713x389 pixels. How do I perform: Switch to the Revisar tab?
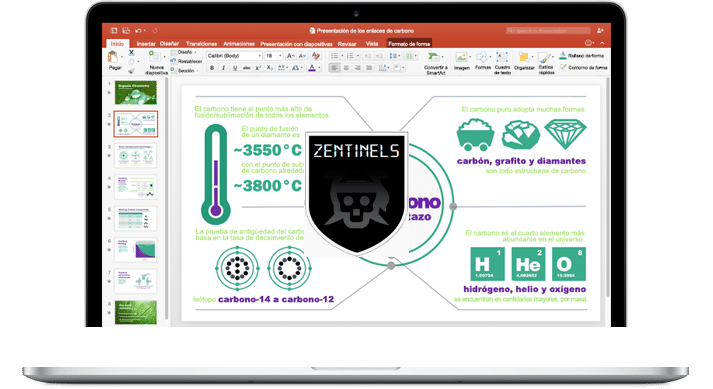click(347, 44)
